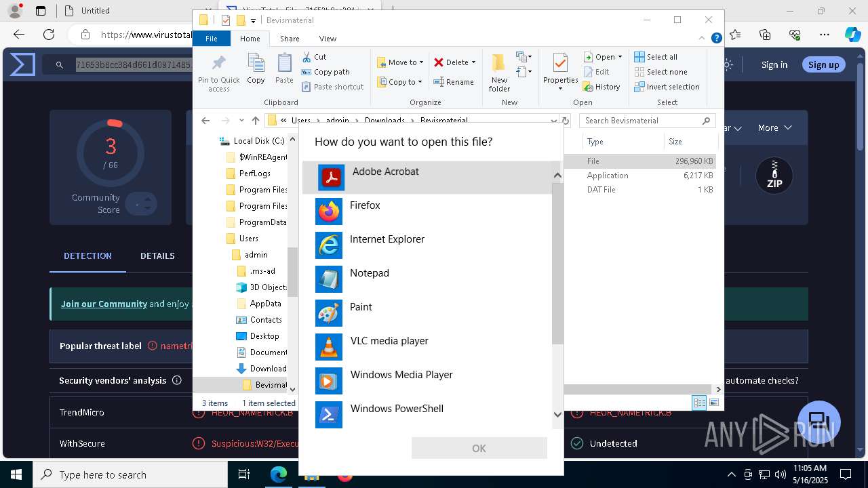The width and height of the screenshot is (868, 488).
Task: Click VirusTotal Sign up button
Action: coord(824,64)
